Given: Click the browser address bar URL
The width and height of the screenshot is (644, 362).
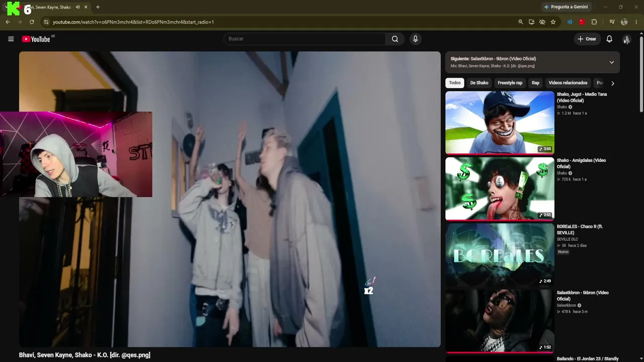Looking at the screenshot, I should (133, 22).
